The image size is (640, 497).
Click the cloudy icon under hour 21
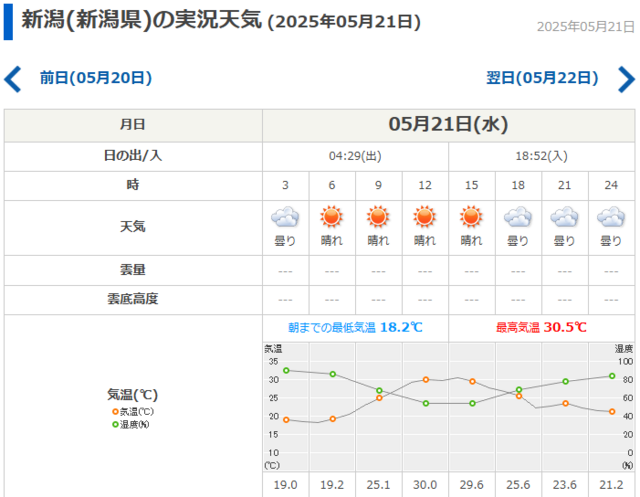tap(564, 217)
